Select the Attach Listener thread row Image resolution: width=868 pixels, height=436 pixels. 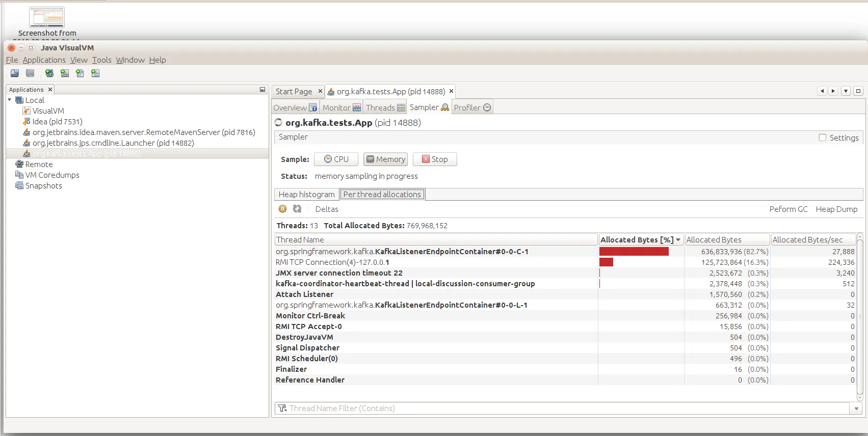point(565,294)
